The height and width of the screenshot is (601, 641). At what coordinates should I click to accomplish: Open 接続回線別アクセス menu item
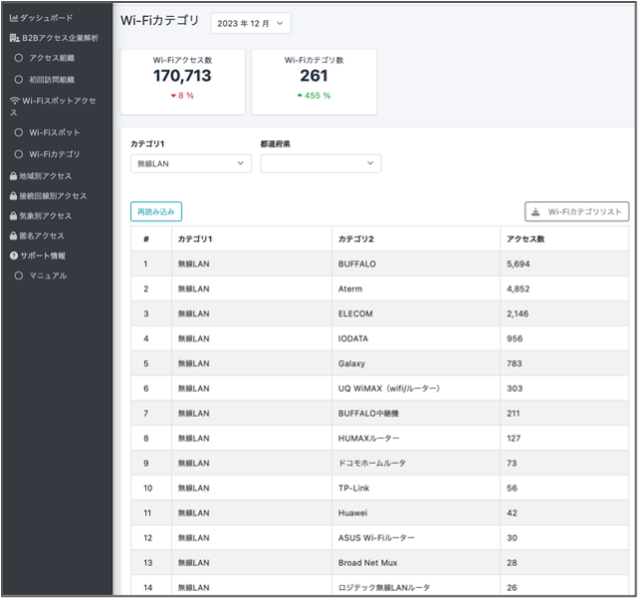tap(48, 196)
